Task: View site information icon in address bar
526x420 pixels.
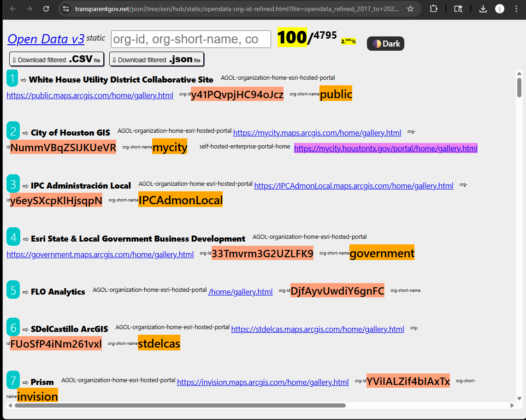Action: coord(66,9)
